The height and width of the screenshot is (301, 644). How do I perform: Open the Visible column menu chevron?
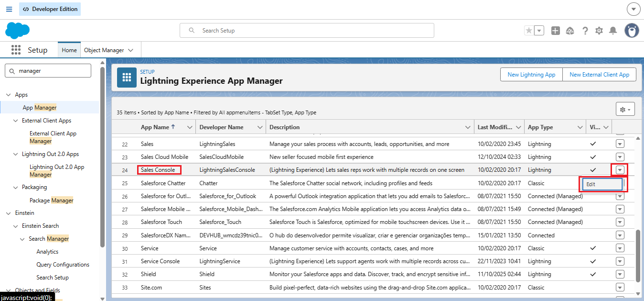click(x=606, y=127)
